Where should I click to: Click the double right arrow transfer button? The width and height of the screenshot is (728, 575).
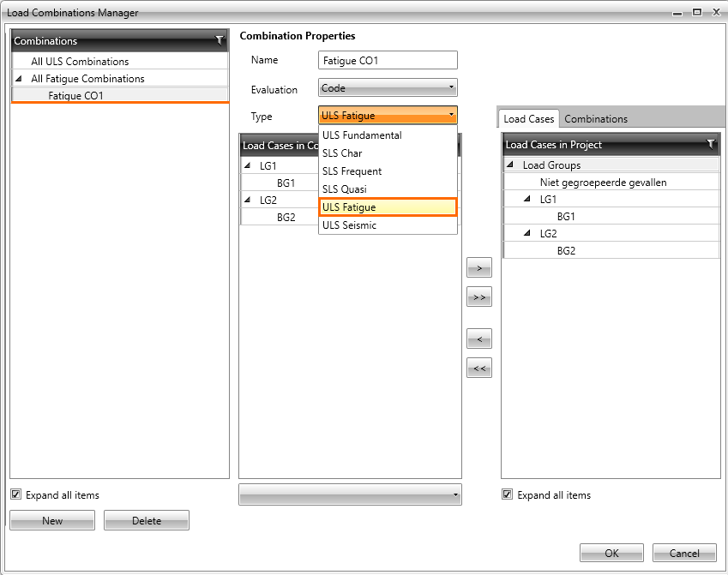click(x=478, y=297)
